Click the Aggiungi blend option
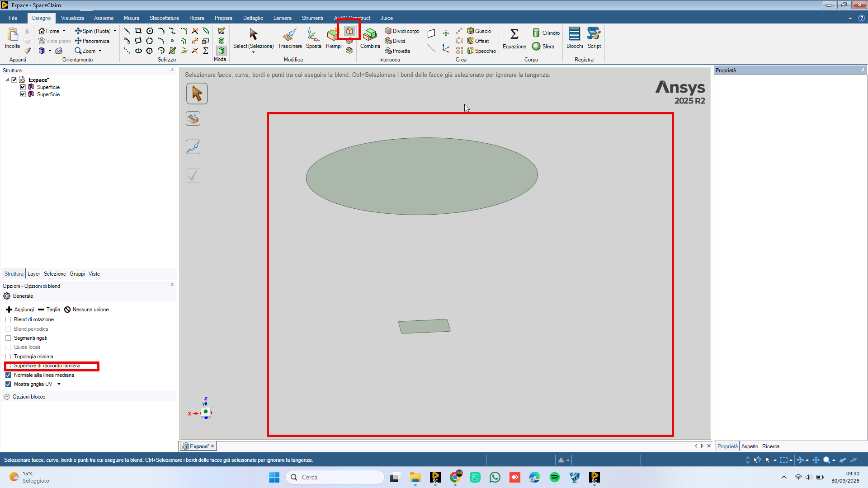 point(20,310)
